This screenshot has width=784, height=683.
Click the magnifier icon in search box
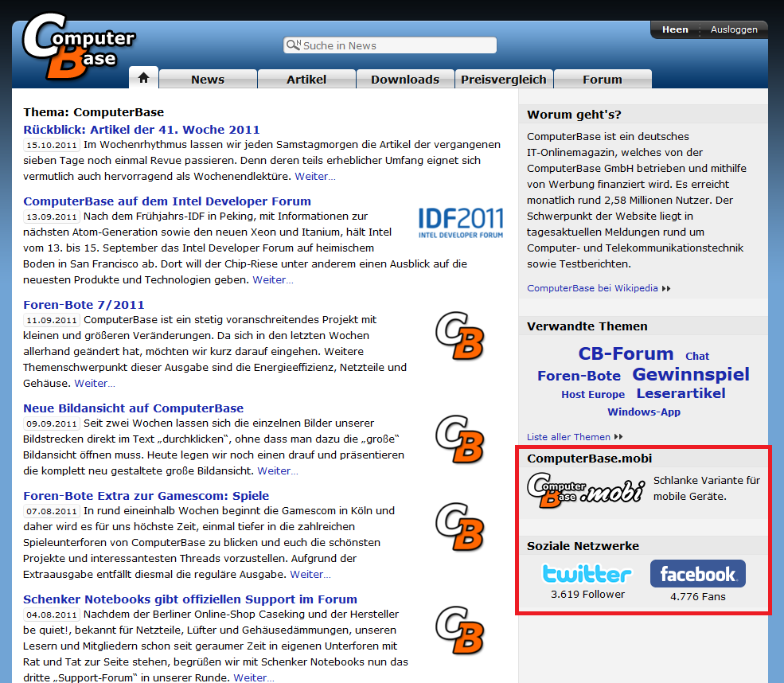click(293, 45)
